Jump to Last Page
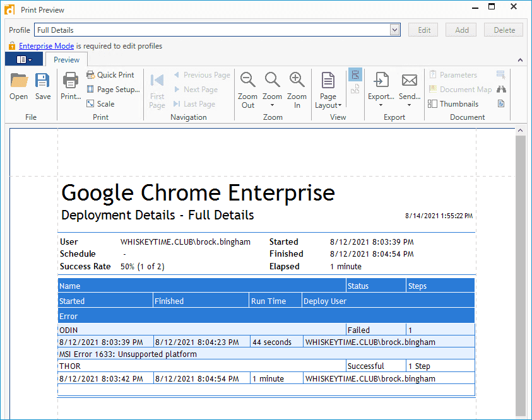This screenshot has height=420, width=532. click(194, 103)
